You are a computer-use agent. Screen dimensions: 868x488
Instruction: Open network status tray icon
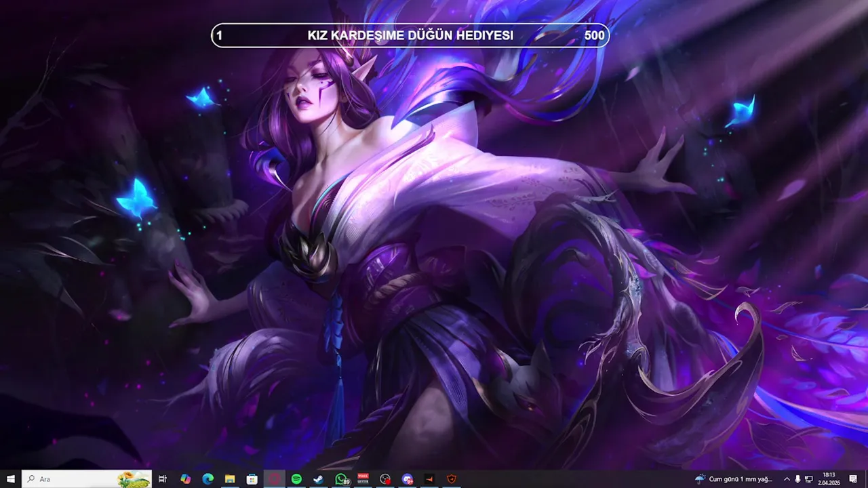809,479
